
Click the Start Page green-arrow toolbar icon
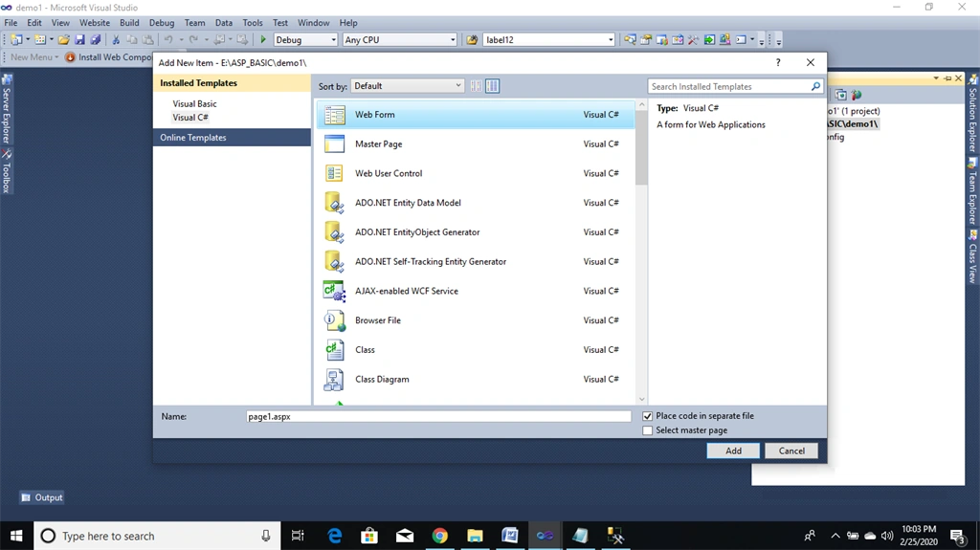[709, 39]
